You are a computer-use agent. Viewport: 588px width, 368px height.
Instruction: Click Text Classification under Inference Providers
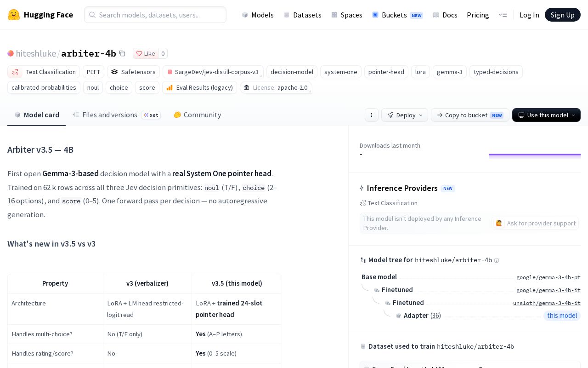(389, 203)
